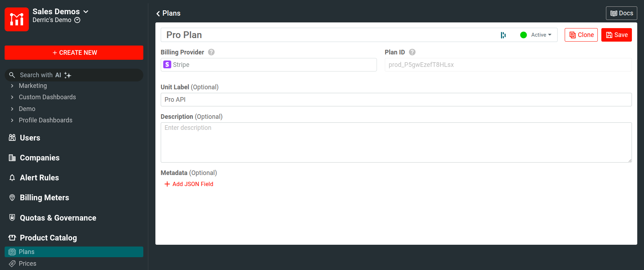
Task: Click the Clone button
Action: pos(581,35)
